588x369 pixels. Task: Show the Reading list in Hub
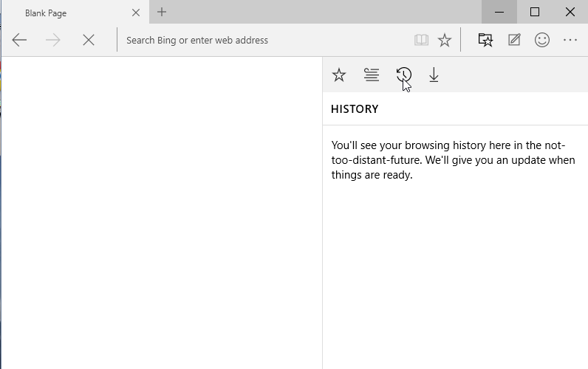[372, 75]
